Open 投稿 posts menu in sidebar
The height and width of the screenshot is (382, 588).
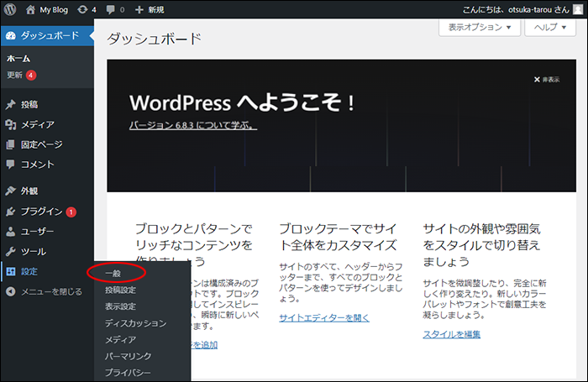29,105
